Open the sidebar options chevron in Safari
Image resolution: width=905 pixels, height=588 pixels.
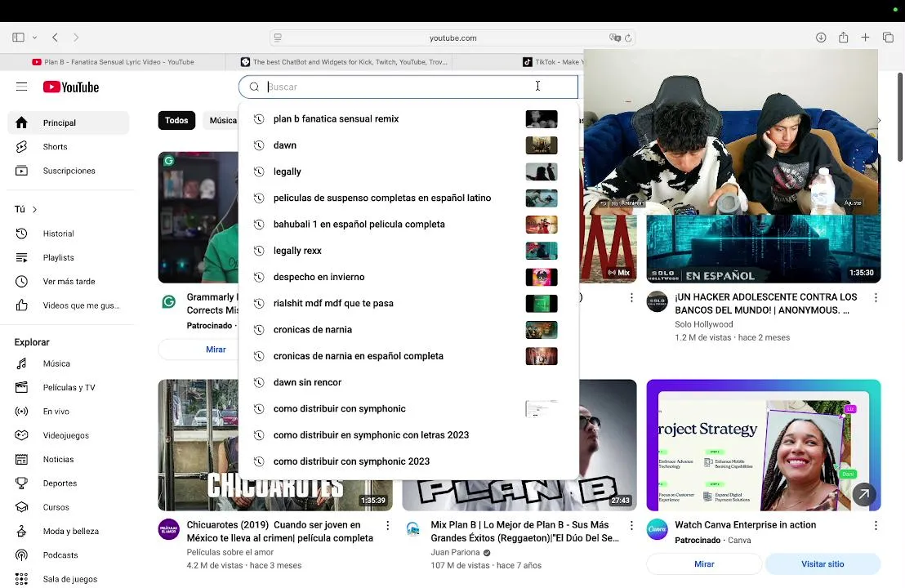[34, 38]
